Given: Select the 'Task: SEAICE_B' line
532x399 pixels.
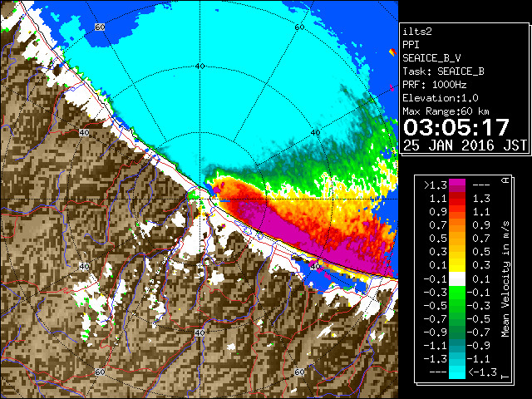Looking at the screenshot, I should (443, 71).
